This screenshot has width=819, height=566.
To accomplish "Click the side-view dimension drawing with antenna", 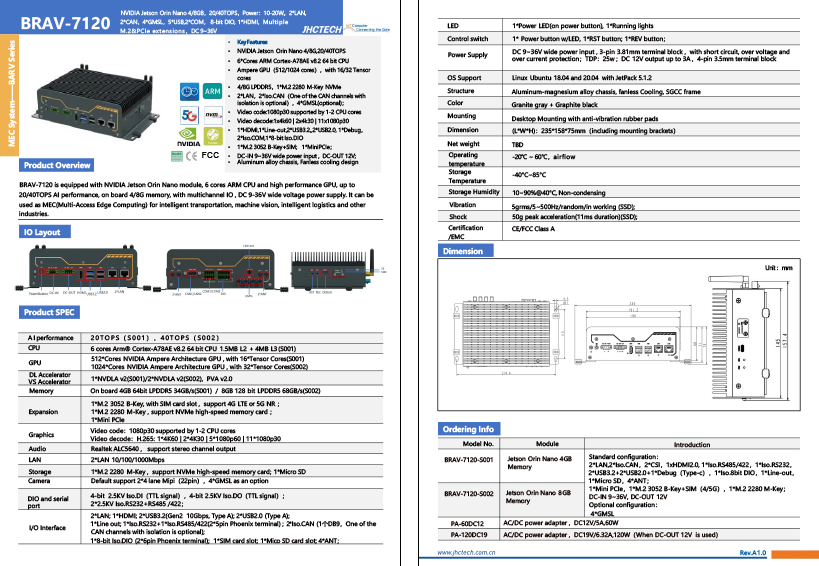I will click(x=748, y=338).
